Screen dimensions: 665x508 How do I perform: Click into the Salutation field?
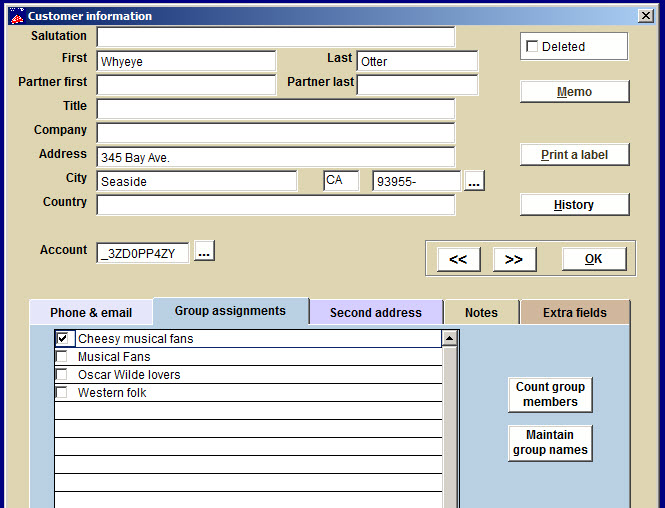click(x=276, y=37)
